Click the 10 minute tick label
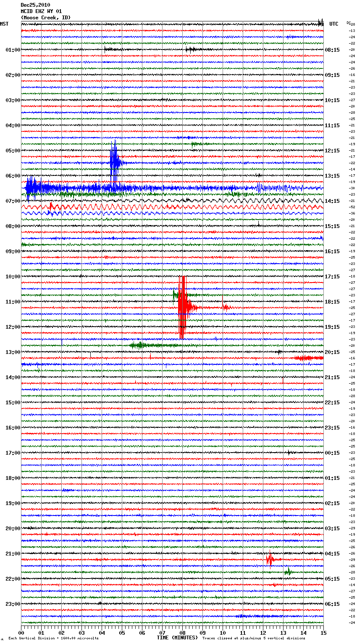 click(x=223, y=633)
